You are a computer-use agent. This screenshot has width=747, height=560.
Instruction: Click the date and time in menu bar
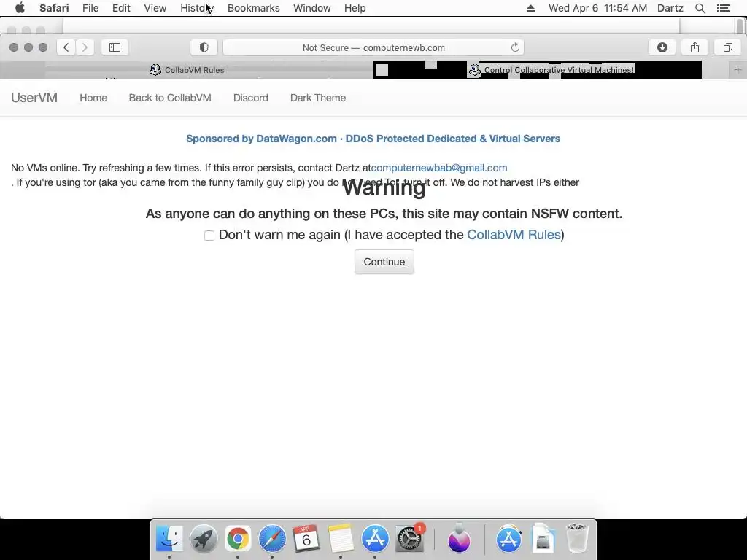(x=598, y=8)
